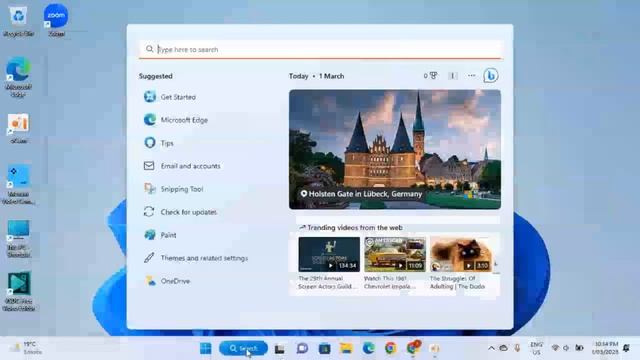Select the Microsoft Edge desktop shortcut
The height and width of the screenshot is (360, 640).
18,77
